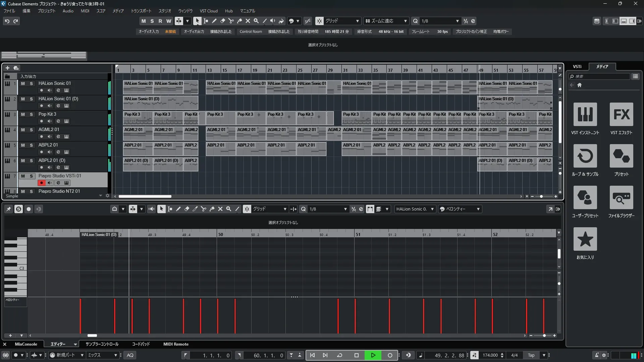The image size is (644, 362).
Task: Disable record on Piapro Studio VSTi 01
Action: [41, 183]
